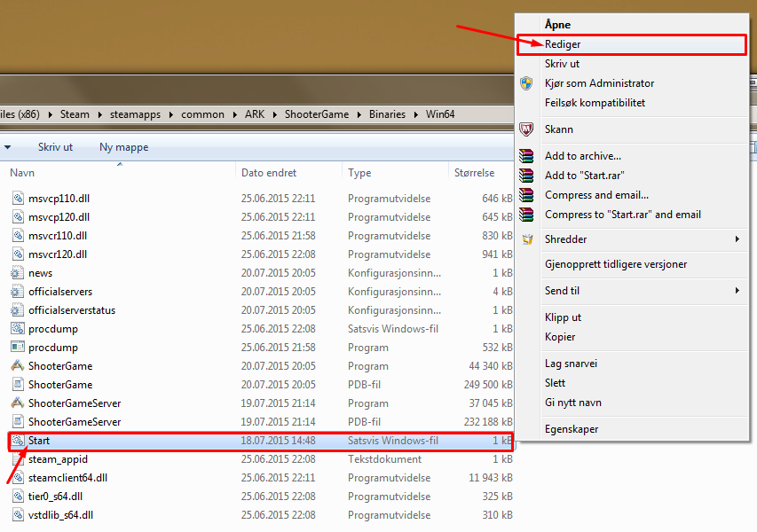Click the WinRAR icon beside Compress and email
The width and height of the screenshot is (757, 532).
(x=526, y=195)
